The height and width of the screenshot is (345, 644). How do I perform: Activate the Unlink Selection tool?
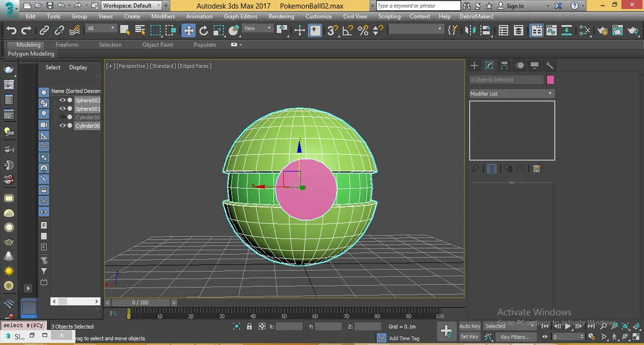[x=59, y=31]
